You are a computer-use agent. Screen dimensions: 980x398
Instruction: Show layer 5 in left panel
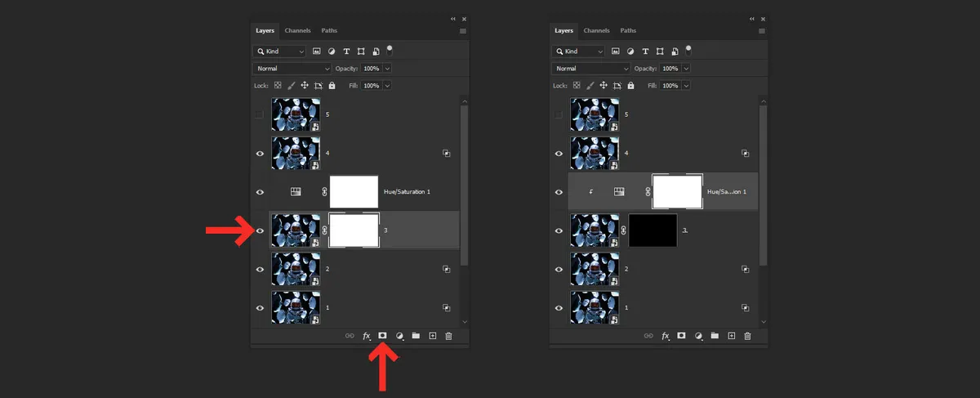pos(260,115)
